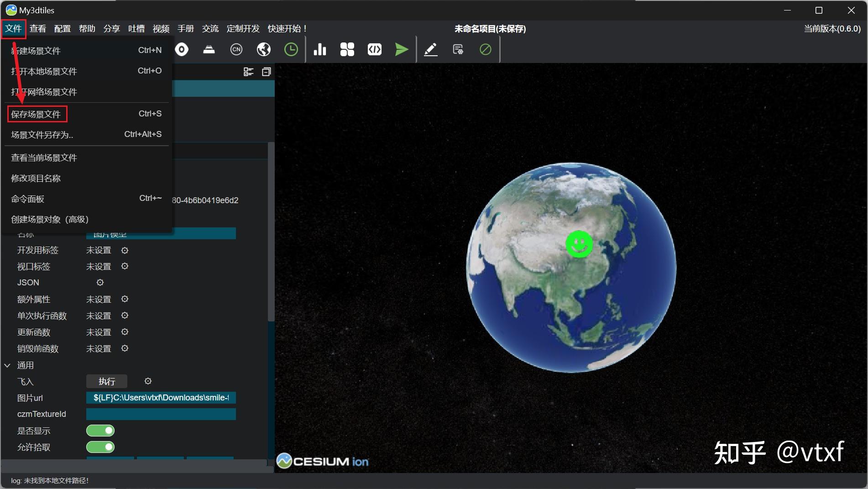
Task: Click 未设置 value of 视口标签
Action: click(x=99, y=266)
